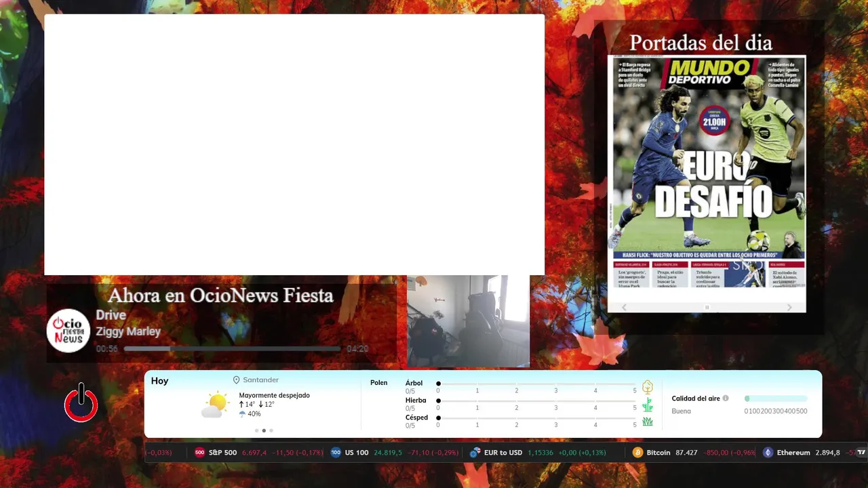
Task: Pause the Portadas del dia slideshow
Action: (707, 307)
